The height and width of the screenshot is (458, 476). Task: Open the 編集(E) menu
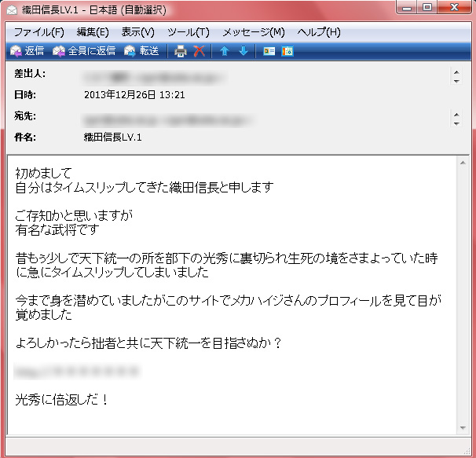pos(93,32)
